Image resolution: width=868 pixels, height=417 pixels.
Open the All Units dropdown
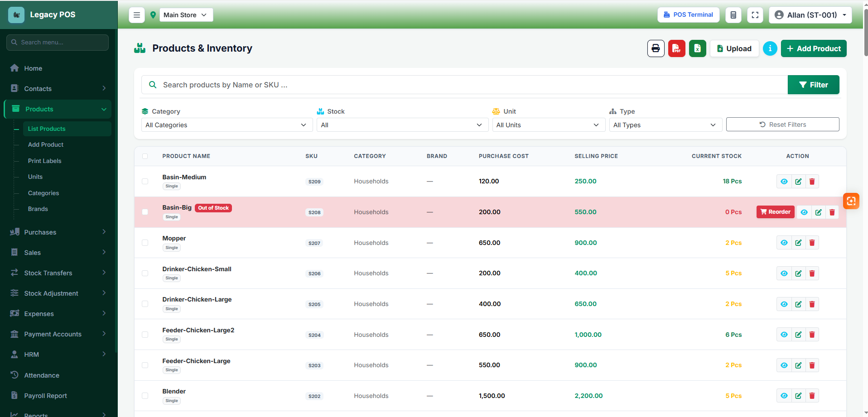click(x=549, y=125)
